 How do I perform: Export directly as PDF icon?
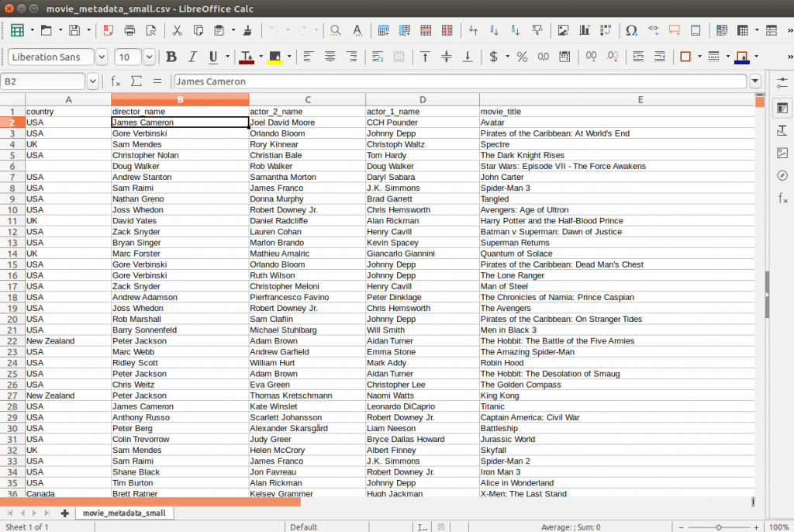click(x=109, y=30)
